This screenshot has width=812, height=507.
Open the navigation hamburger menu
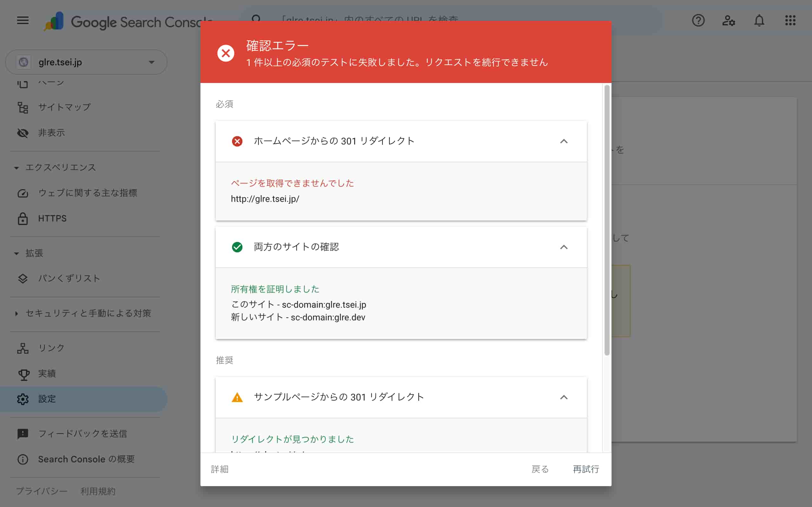(22, 21)
